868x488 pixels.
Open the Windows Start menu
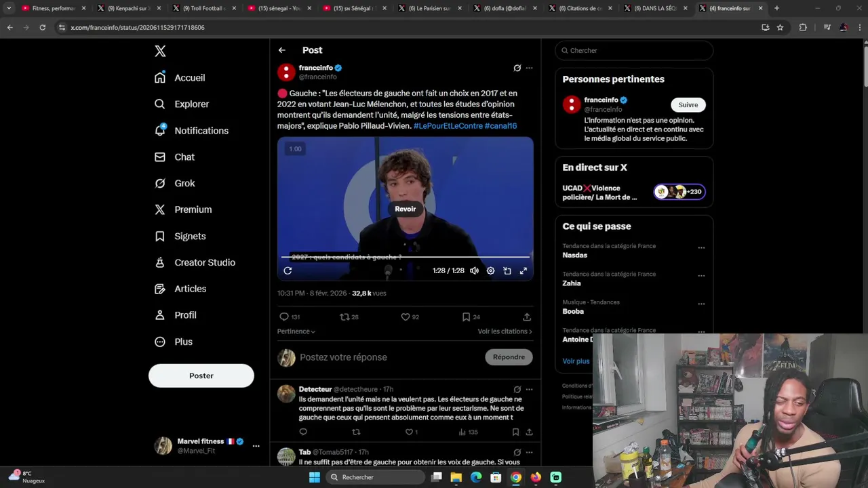(315, 477)
